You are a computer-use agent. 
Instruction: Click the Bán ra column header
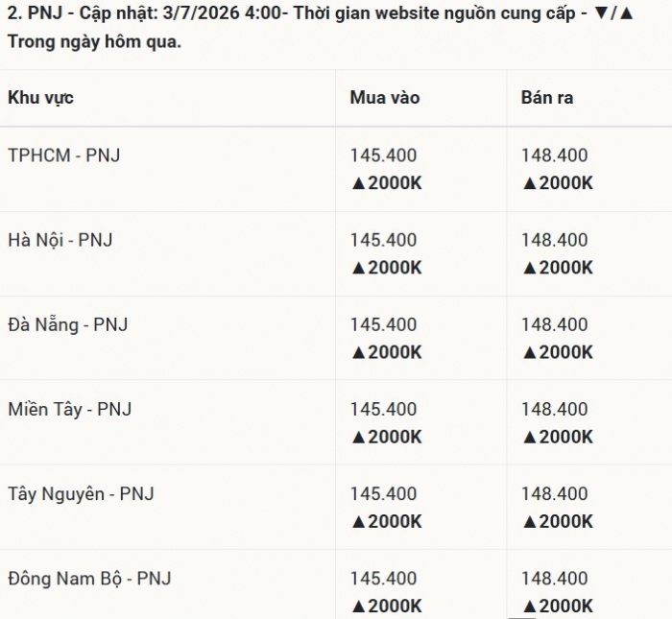547,98
